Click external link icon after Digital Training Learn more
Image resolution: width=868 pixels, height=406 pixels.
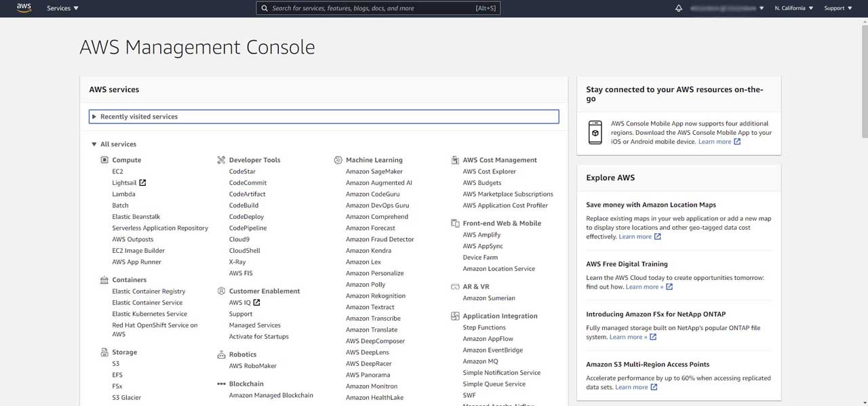669,287
